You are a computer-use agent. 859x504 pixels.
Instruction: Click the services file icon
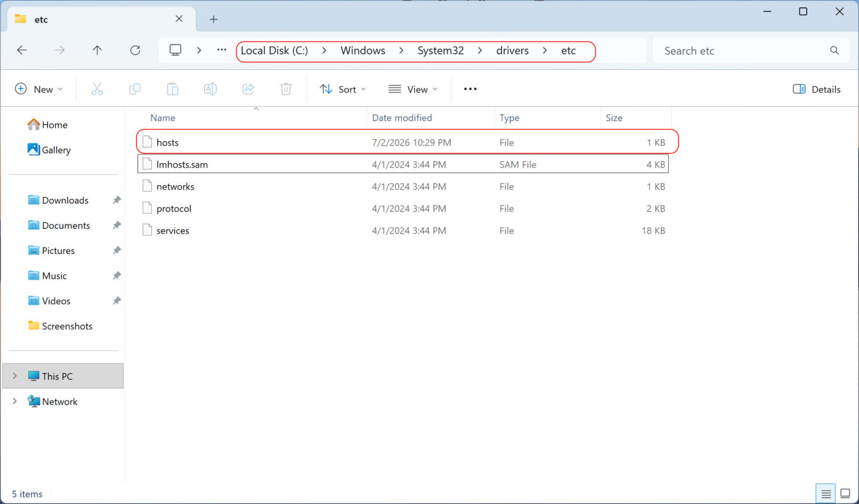click(x=147, y=231)
